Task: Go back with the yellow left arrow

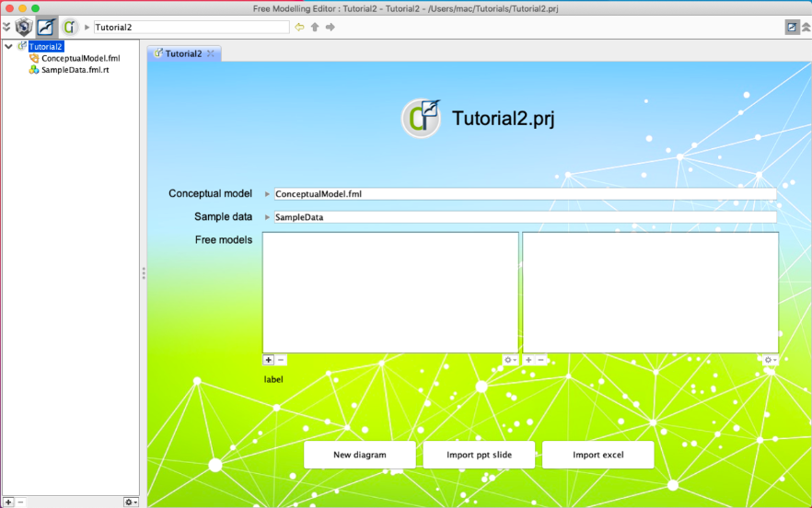Action: [x=299, y=27]
